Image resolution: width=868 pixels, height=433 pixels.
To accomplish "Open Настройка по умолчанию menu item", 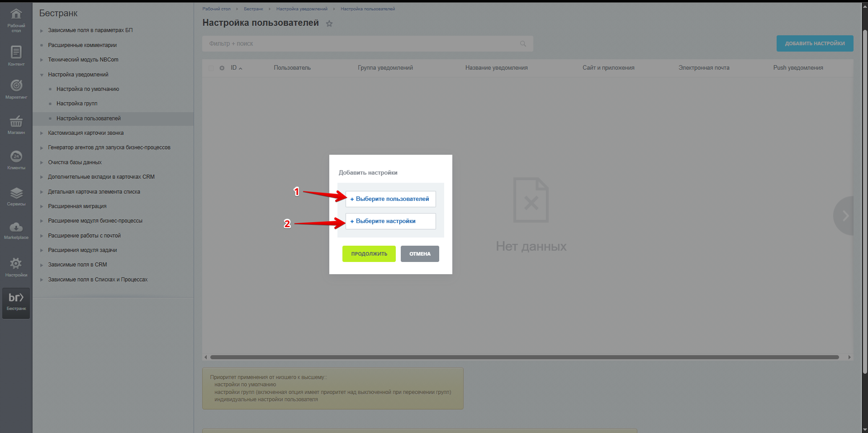I will click(88, 89).
